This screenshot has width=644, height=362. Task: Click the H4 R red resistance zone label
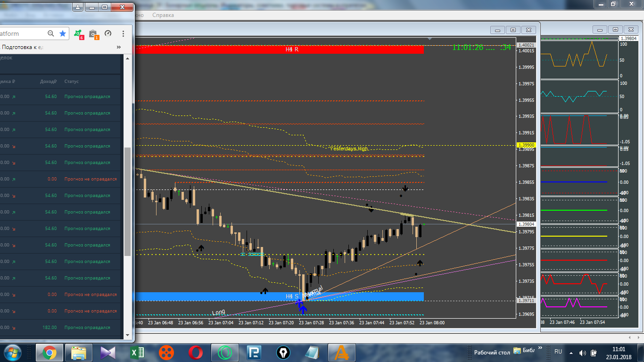[292, 49]
